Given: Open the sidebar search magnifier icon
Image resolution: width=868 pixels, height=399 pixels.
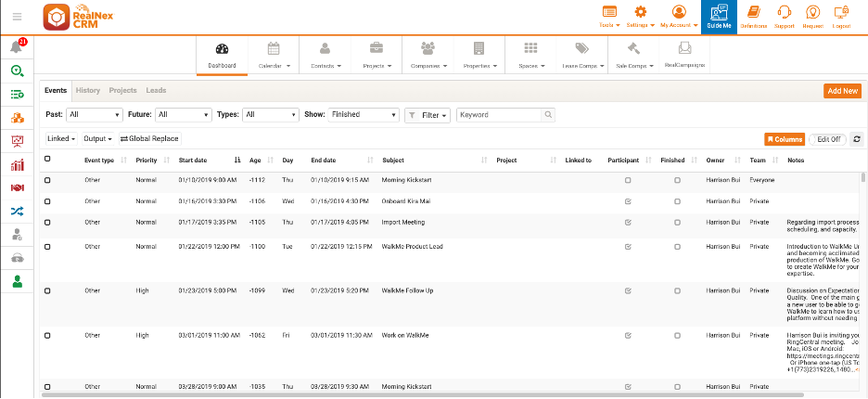Looking at the screenshot, I should click(x=18, y=71).
